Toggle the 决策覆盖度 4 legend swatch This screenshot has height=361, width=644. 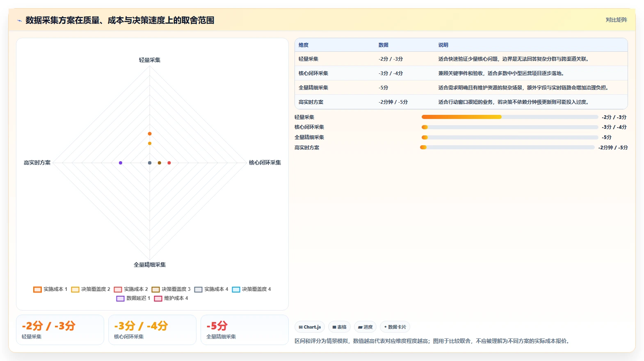236,290
